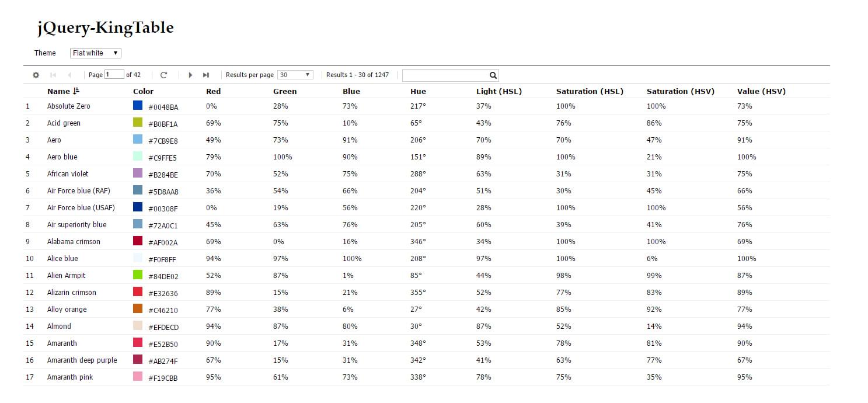Open the Theme dropdown showing Flat white

pos(96,53)
